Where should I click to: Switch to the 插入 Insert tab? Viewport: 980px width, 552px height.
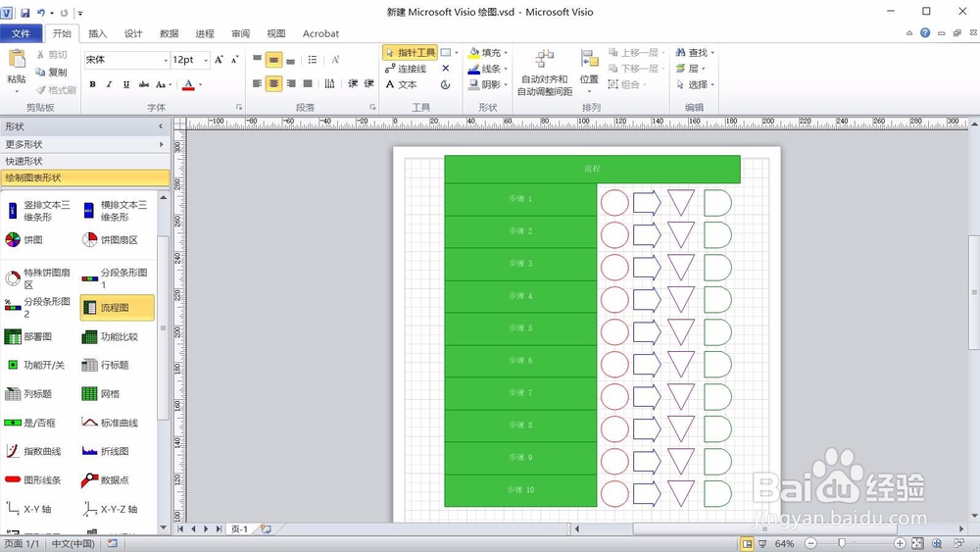[97, 33]
